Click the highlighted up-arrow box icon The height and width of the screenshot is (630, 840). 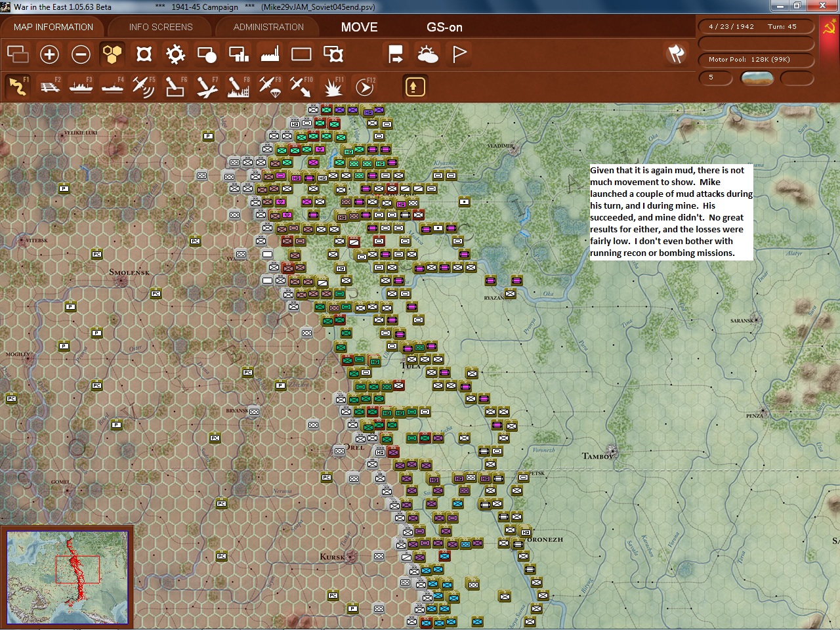[414, 87]
